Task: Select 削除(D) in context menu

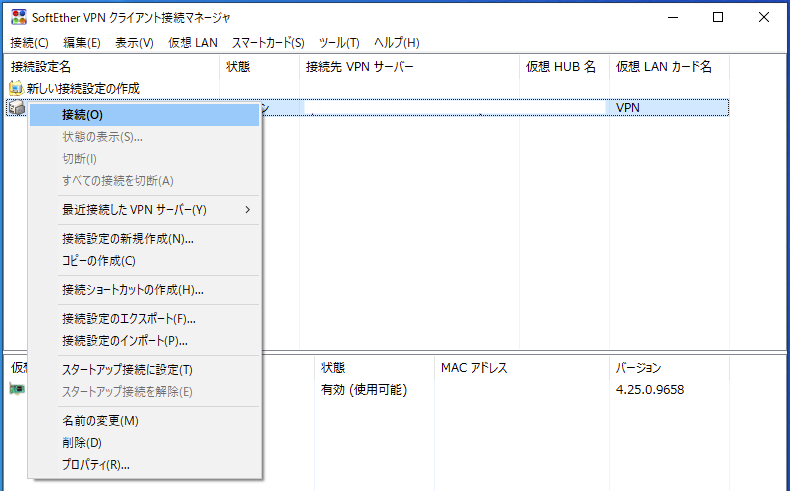Action: click(x=145, y=443)
